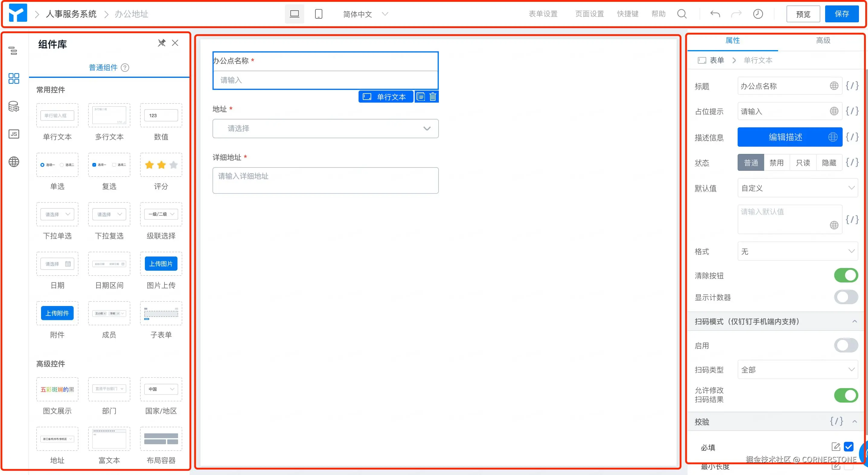Click the 编辑描述 button
868x475 pixels.
(785, 137)
